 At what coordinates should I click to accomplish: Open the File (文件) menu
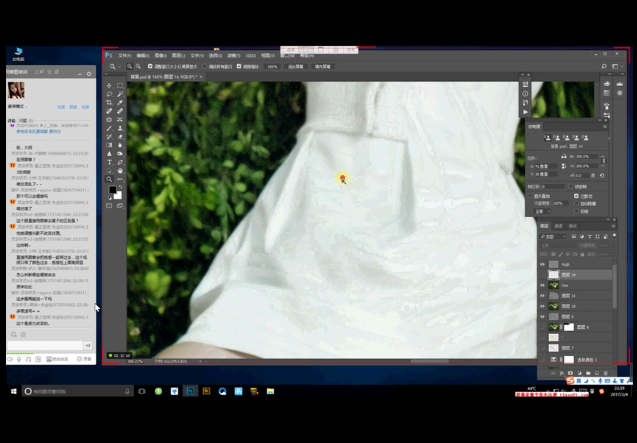click(124, 56)
